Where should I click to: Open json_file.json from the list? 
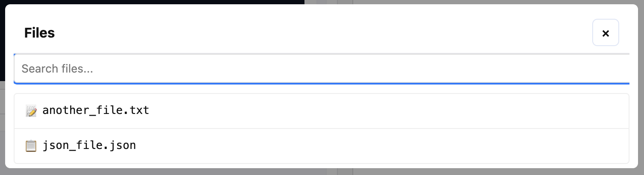click(x=89, y=146)
